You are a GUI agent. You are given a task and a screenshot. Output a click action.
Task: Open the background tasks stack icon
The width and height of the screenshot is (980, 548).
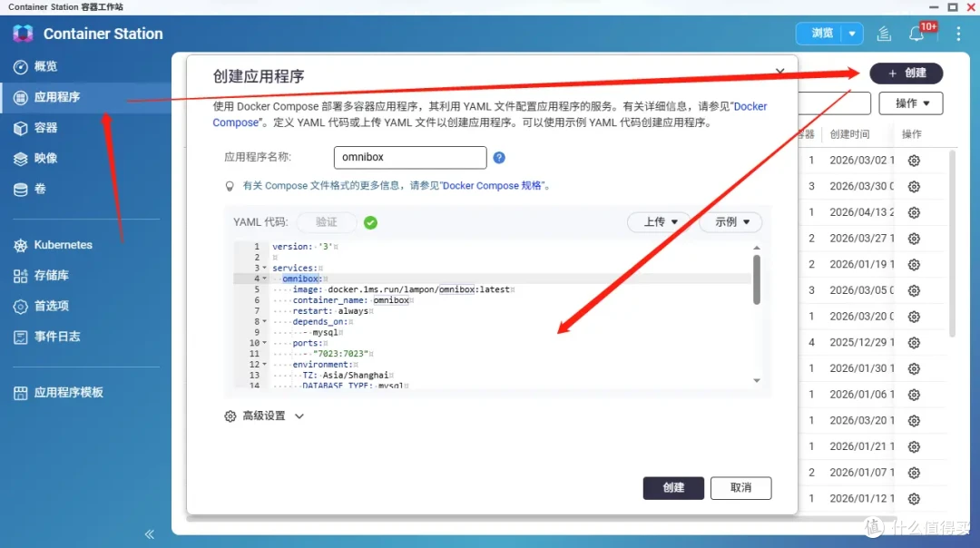tap(884, 34)
